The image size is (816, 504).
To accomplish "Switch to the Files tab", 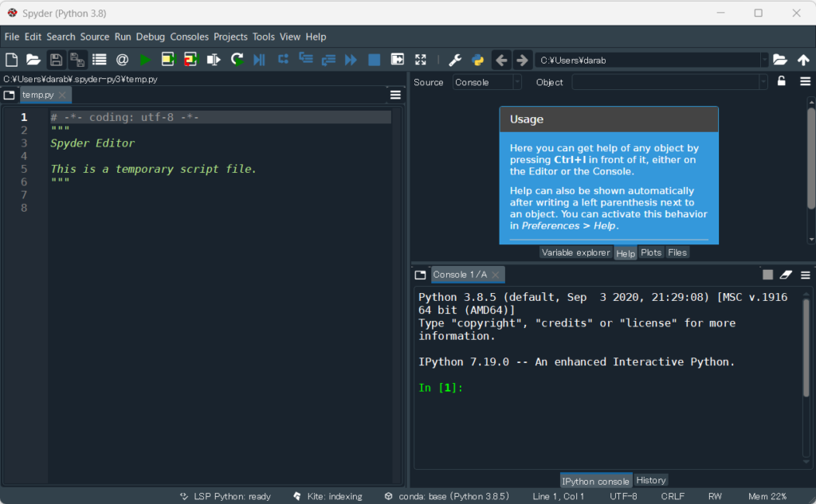I will [x=677, y=252].
